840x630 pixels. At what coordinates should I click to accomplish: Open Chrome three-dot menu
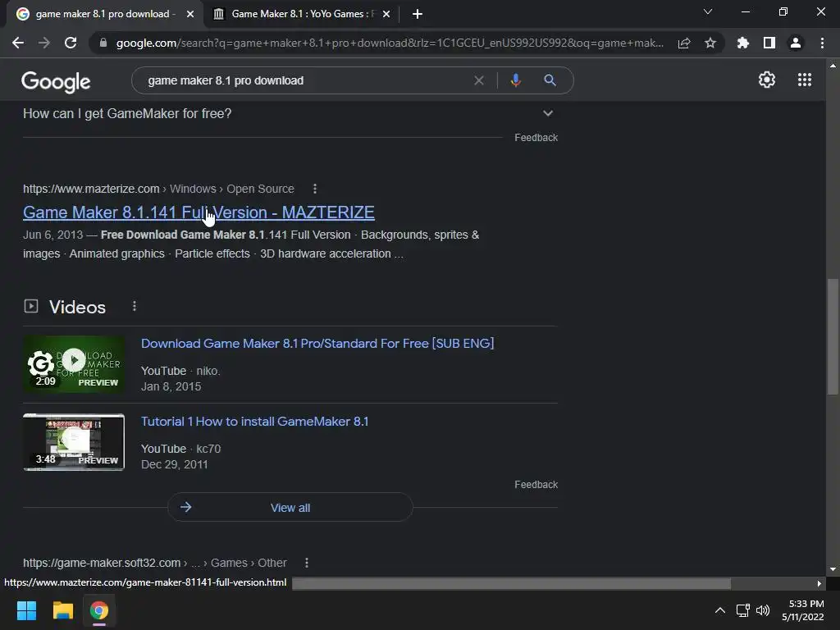pyautogui.click(x=822, y=43)
